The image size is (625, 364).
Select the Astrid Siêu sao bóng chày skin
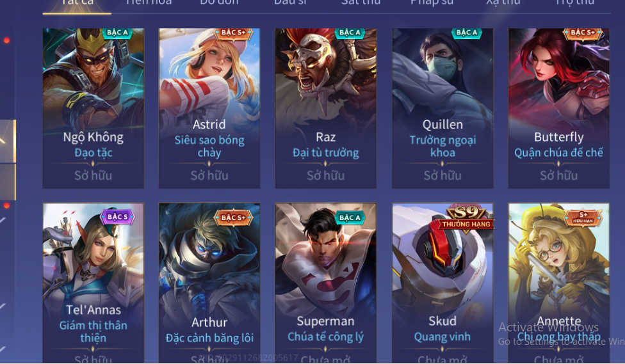(209, 108)
